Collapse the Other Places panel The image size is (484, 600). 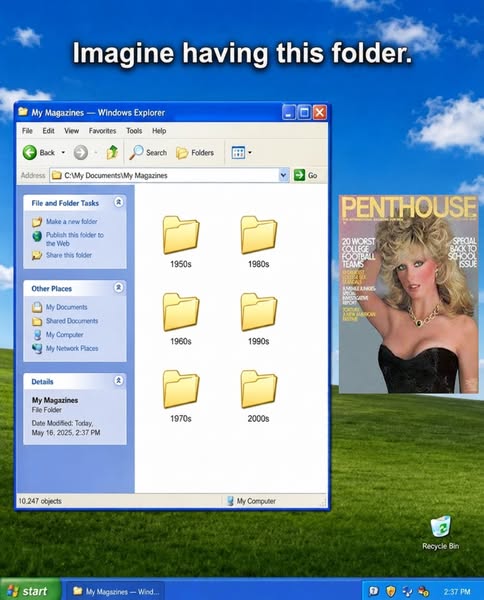pos(119,287)
